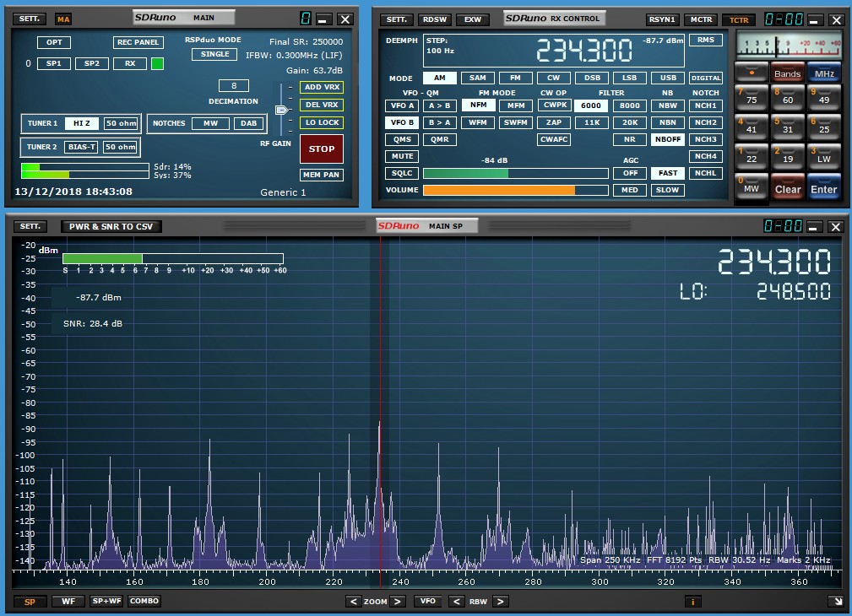
Task: Click the decimation value box showing 8
Action: (x=234, y=85)
